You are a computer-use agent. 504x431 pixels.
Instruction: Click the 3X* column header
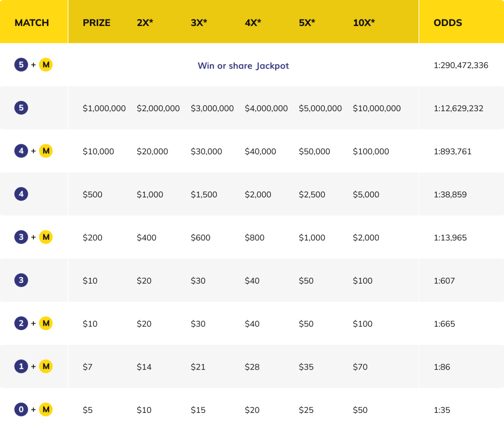tap(199, 23)
